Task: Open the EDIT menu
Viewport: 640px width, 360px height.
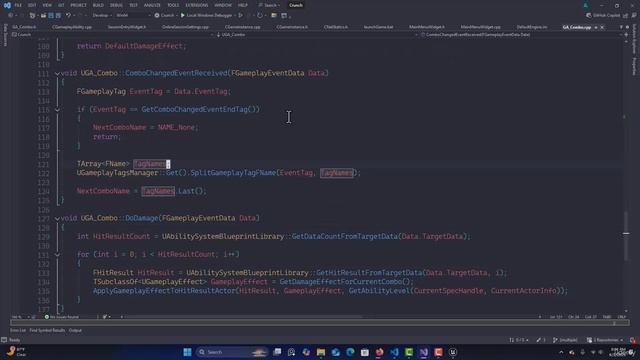Action: [x=32, y=5]
